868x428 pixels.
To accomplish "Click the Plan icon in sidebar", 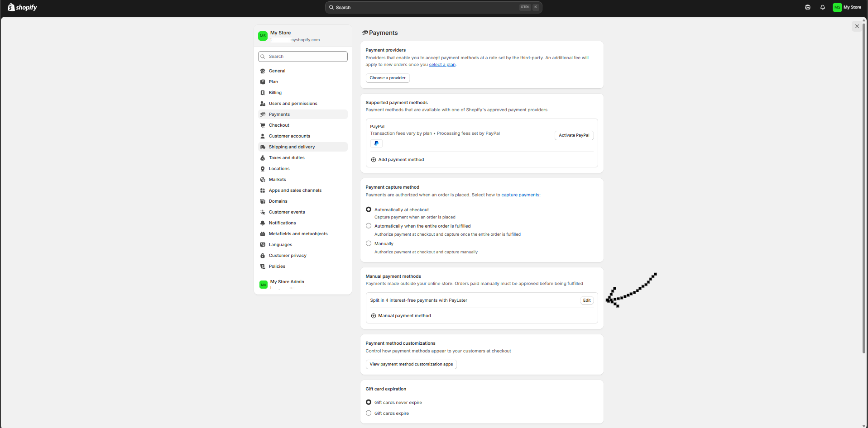I will click(263, 82).
